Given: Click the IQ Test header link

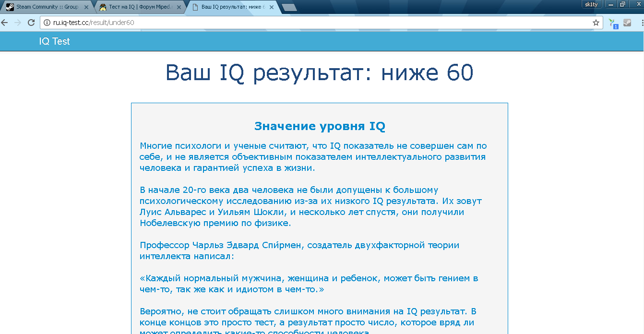Looking at the screenshot, I should click(54, 41).
